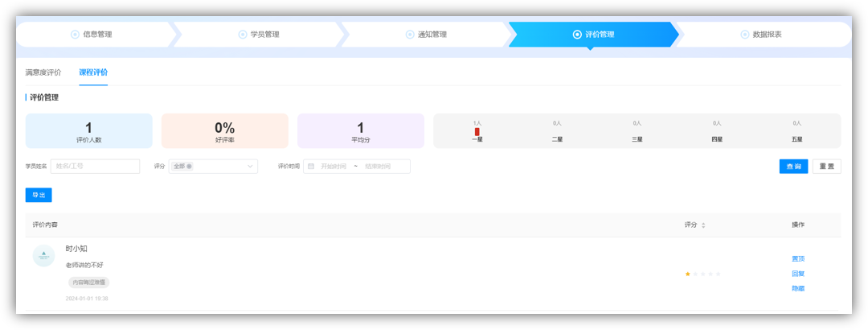The image size is (868, 330).
Task: Click the 五星 label in rating chart
Action: coord(797,139)
